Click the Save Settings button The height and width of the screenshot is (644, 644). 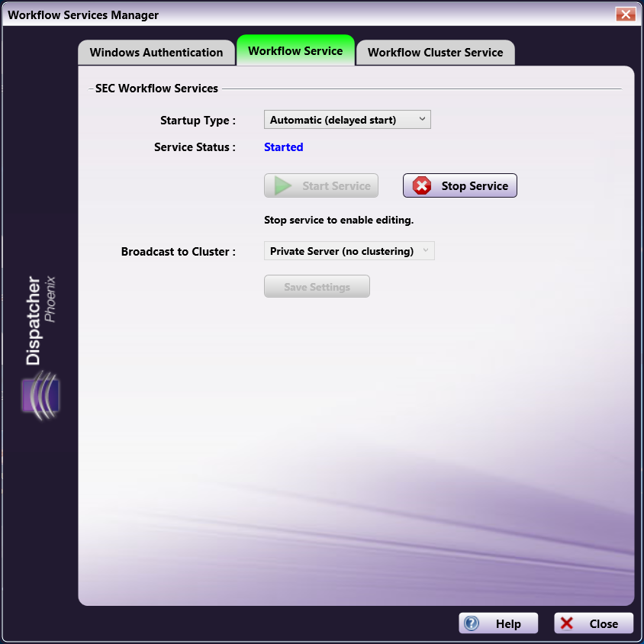coord(317,287)
